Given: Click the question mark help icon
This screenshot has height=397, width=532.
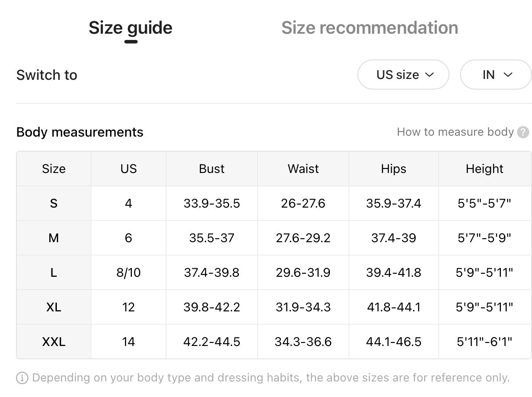Looking at the screenshot, I should [524, 132].
